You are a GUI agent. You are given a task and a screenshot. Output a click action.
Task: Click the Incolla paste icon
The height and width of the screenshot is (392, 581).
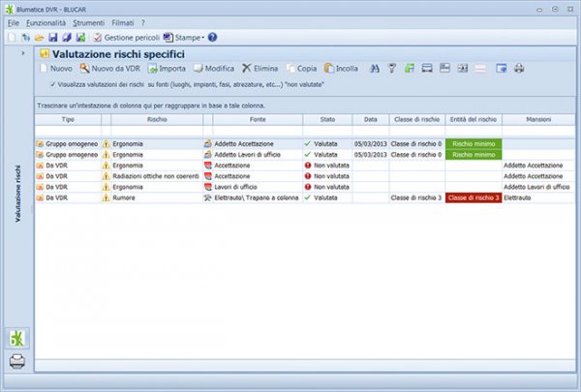coord(330,69)
